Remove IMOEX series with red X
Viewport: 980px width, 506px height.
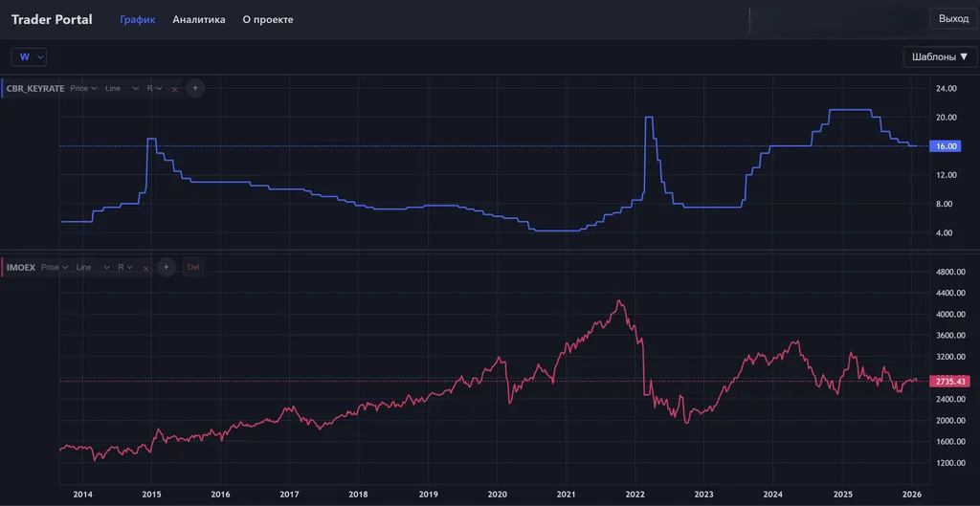pos(145,269)
